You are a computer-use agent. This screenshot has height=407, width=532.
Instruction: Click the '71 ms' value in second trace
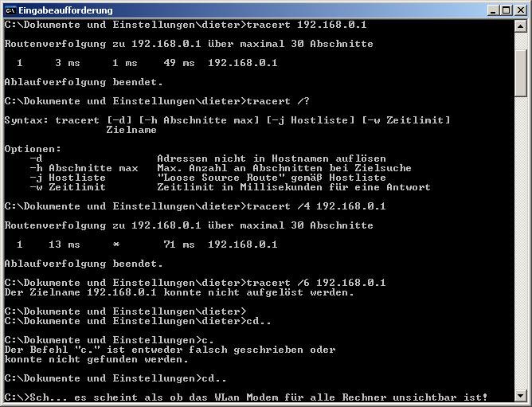click(179, 245)
